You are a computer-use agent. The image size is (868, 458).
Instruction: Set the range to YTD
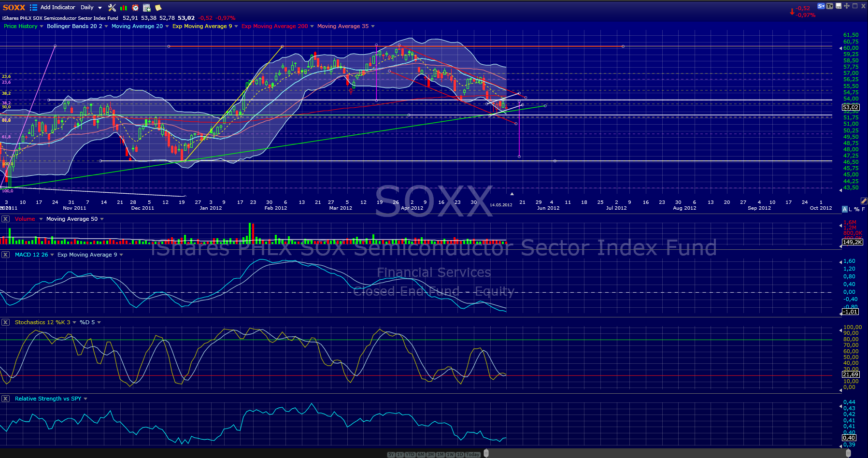pyautogui.click(x=410, y=454)
